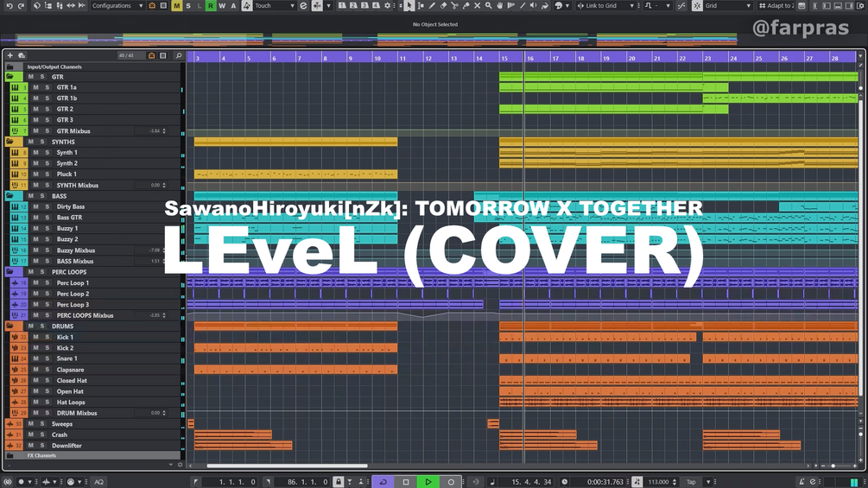The height and width of the screenshot is (488, 868).
Task: Select the FX Channels folder
Action: 41,456
